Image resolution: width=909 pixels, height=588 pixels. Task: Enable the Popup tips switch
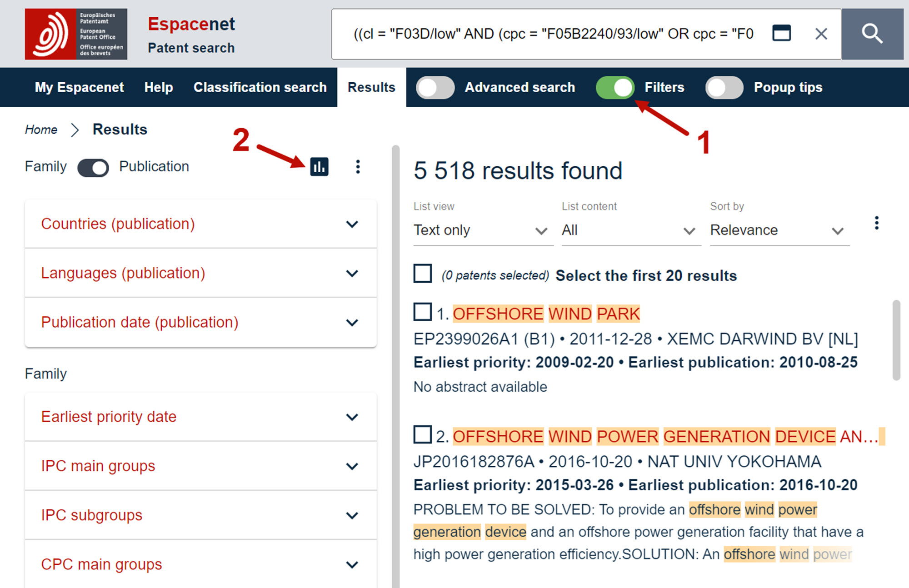[724, 87]
